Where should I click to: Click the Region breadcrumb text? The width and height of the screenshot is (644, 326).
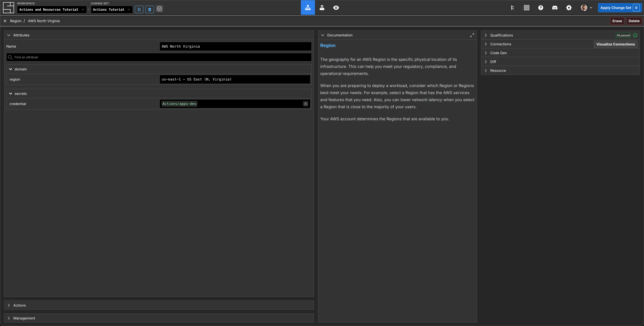pyautogui.click(x=16, y=21)
